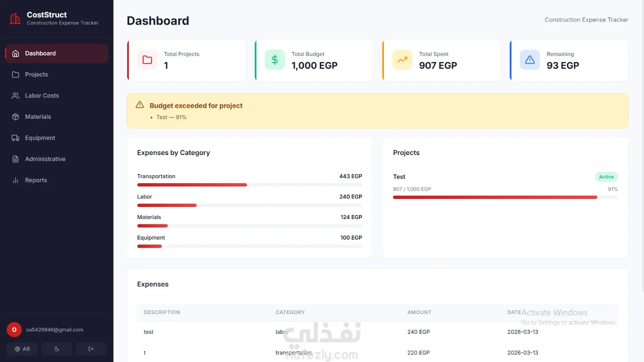Image resolution: width=644 pixels, height=362 pixels.
Task: Click the user avatar circle
Action: (x=14, y=330)
